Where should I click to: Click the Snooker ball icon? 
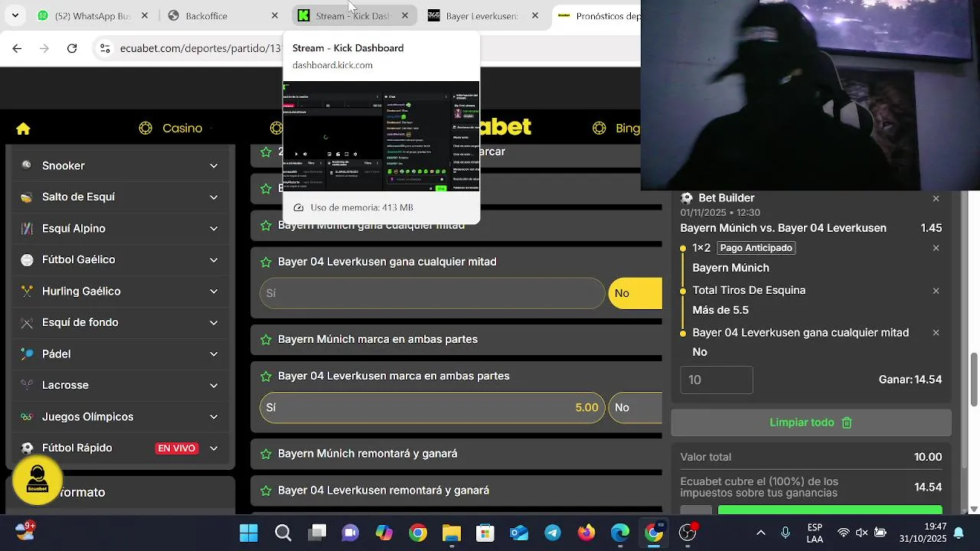click(x=27, y=165)
